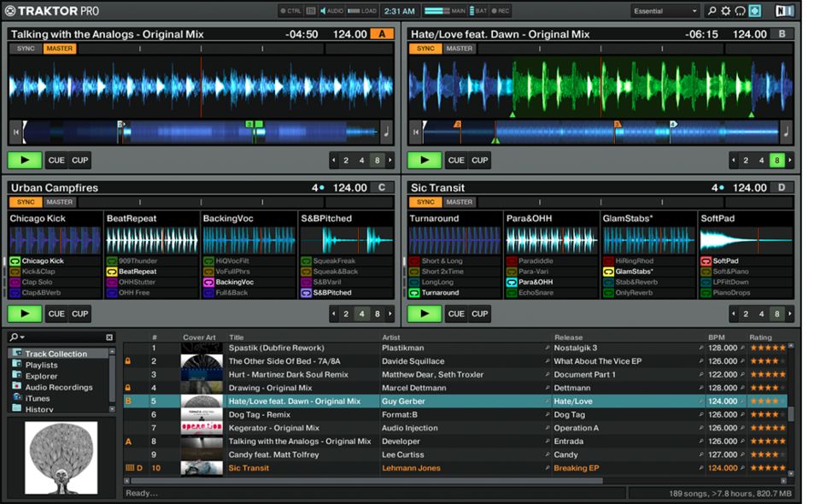
Task: Open Preferences with the gear icon
Action: pos(726,11)
